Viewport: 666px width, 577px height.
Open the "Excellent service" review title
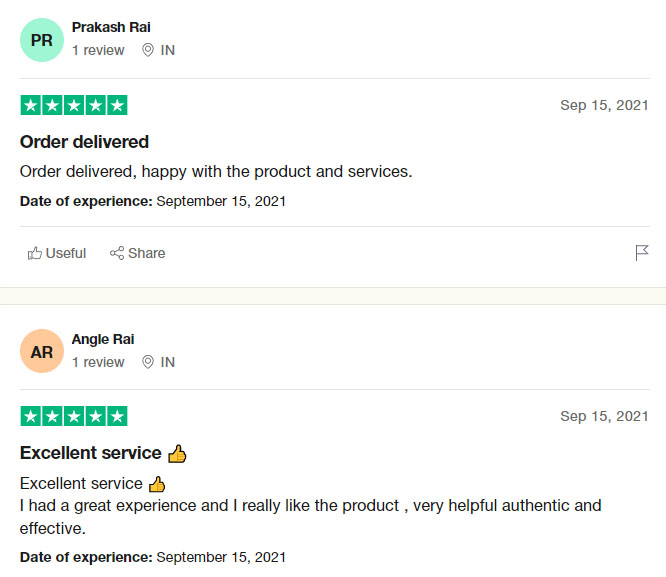pos(91,453)
